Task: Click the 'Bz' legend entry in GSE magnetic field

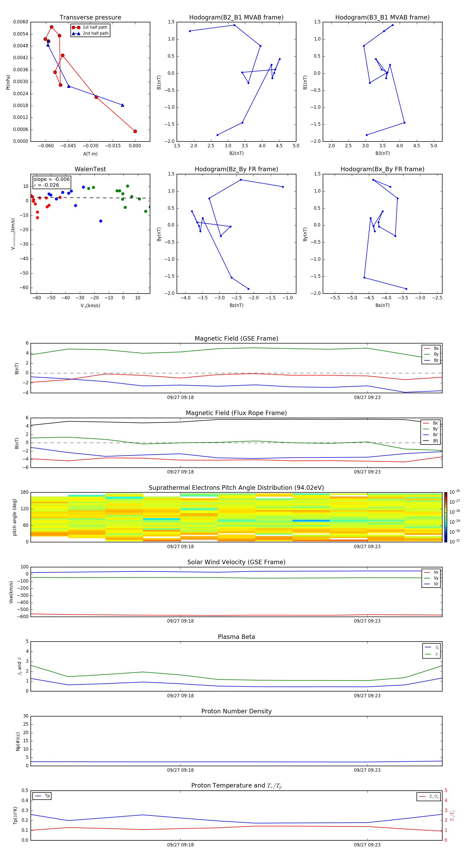Action: (x=431, y=360)
